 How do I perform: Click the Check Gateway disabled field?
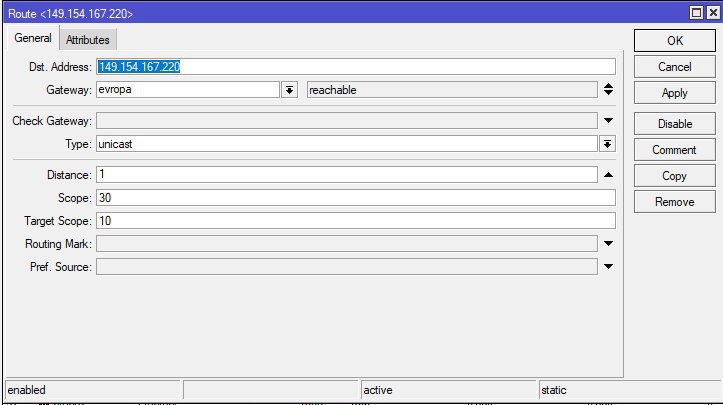click(x=347, y=121)
